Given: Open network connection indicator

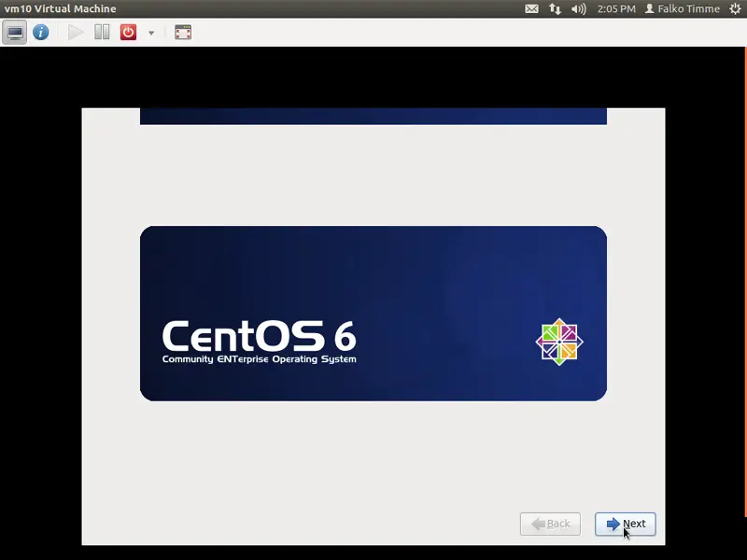Looking at the screenshot, I should (x=555, y=8).
